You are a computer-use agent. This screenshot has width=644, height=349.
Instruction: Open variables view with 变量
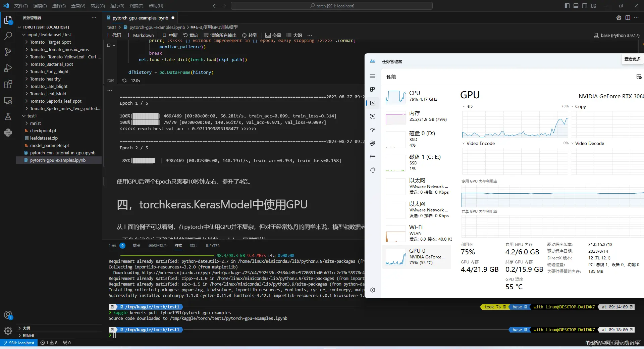273,35
